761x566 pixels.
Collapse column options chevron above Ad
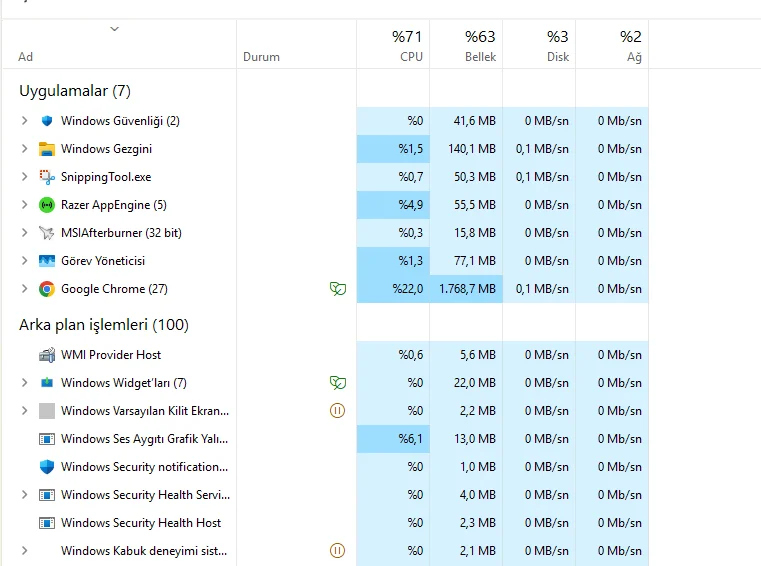115,29
